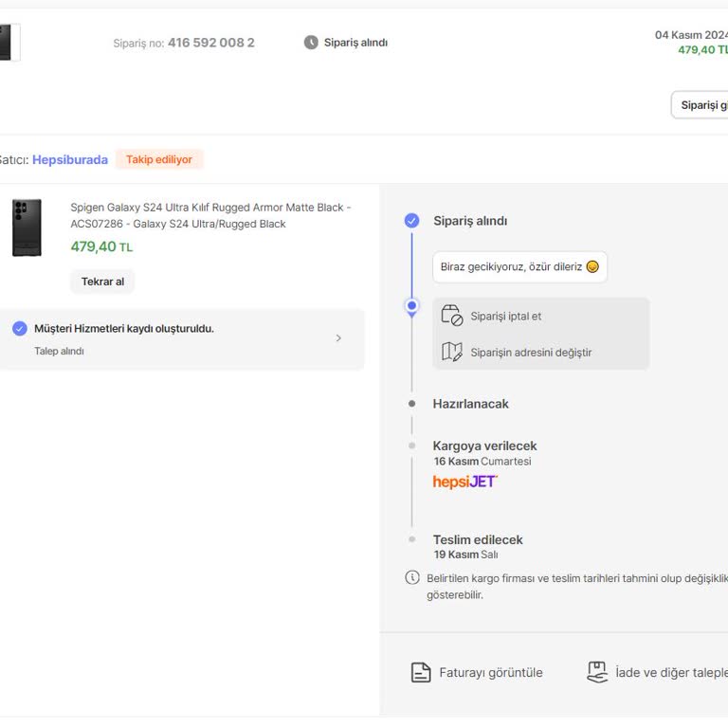Click the map icon for address change
This screenshot has width=728, height=728.
[452, 353]
